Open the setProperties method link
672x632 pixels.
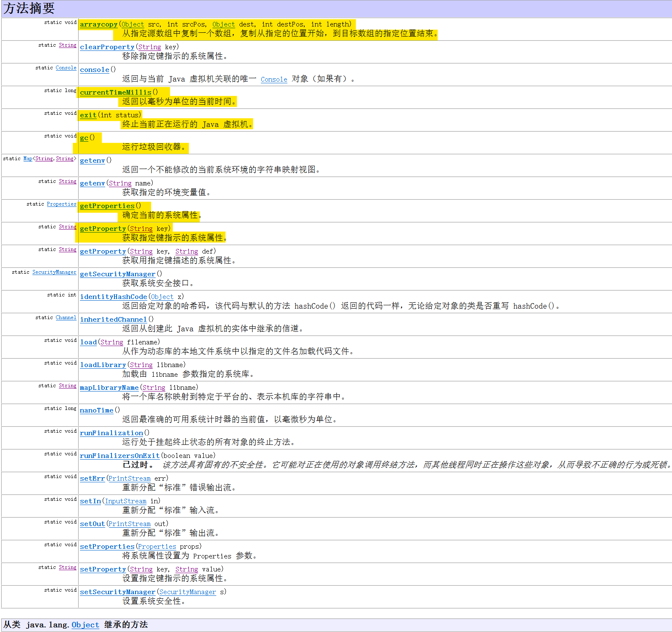pyautogui.click(x=107, y=547)
